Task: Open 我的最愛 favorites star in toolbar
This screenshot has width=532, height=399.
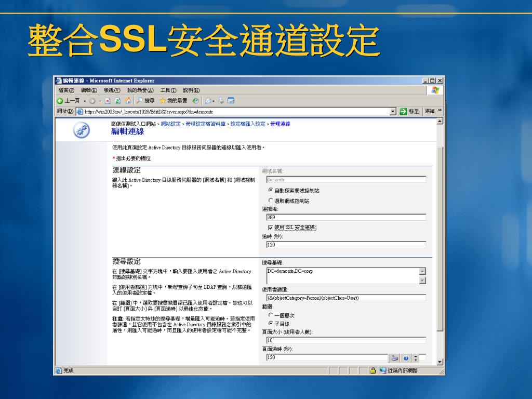Action: click(173, 101)
